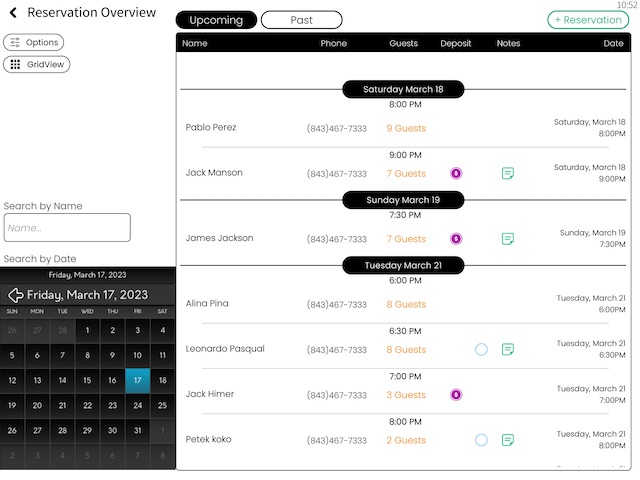View James Jackson's note icon

pyautogui.click(x=507, y=239)
